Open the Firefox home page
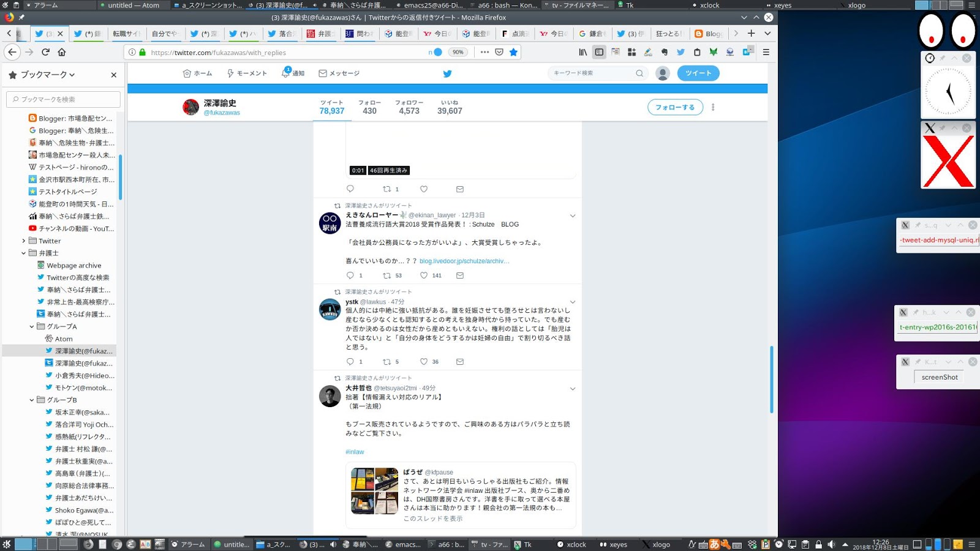Image resolution: width=980 pixels, height=551 pixels. [x=61, y=52]
